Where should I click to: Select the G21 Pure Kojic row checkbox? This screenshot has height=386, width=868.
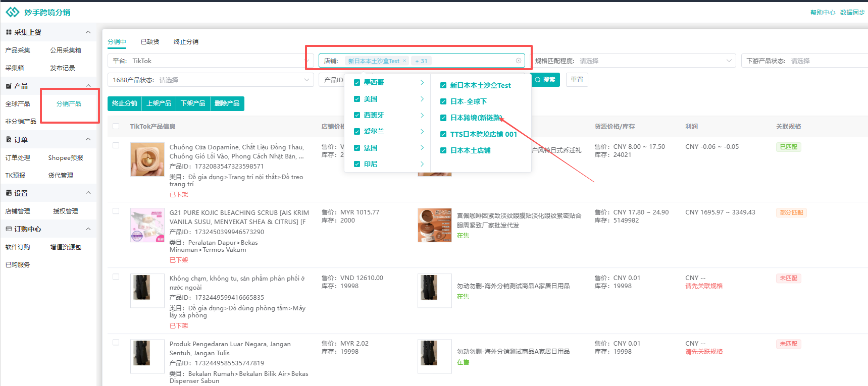116,211
